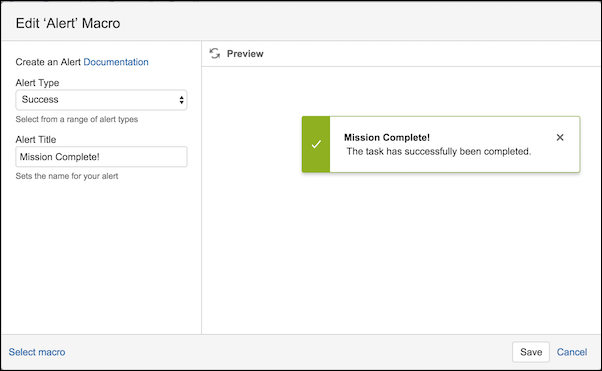Click the green checkmark success icon
This screenshot has height=371, width=602.
point(316,144)
